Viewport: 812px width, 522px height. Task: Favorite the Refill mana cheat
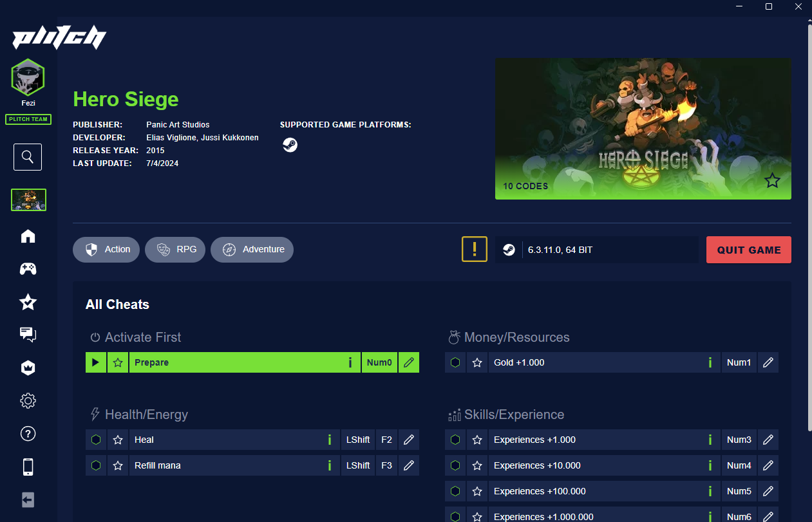point(118,465)
